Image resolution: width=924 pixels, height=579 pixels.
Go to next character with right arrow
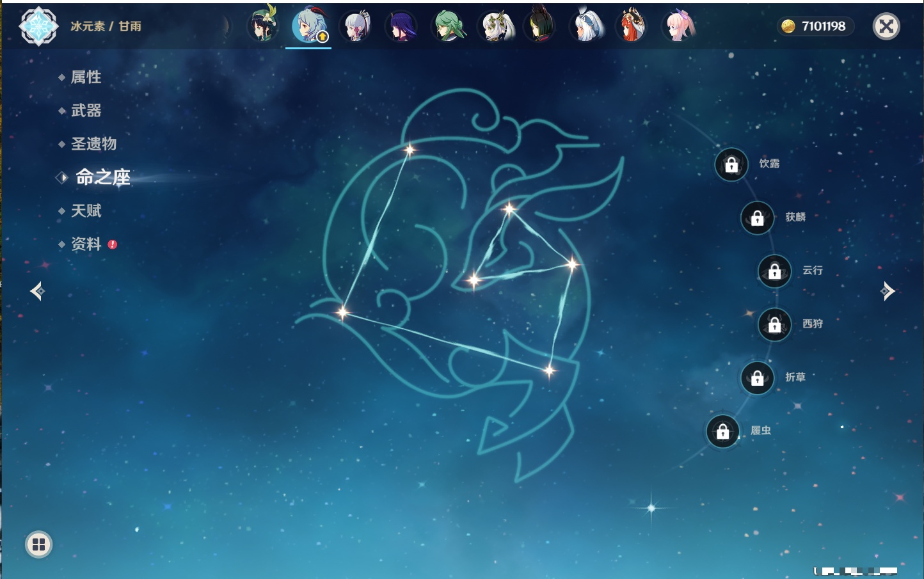[x=888, y=291]
